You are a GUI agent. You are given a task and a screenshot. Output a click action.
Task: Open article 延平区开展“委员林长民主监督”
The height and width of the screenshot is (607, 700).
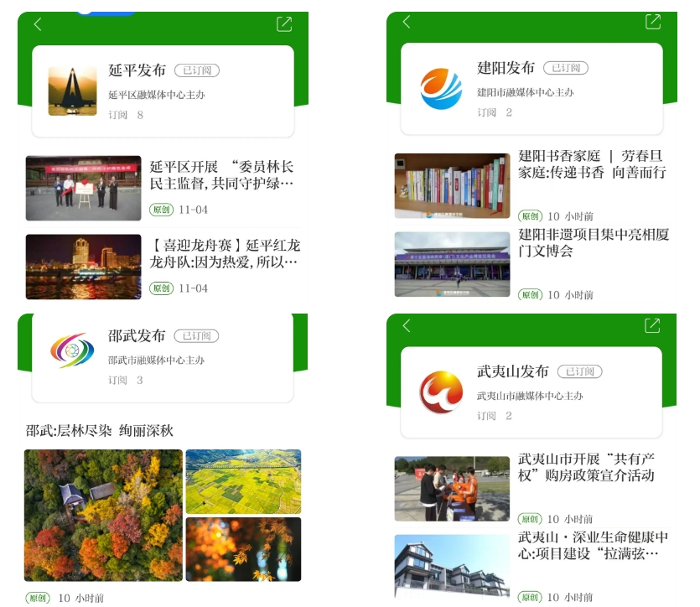point(221,175)
